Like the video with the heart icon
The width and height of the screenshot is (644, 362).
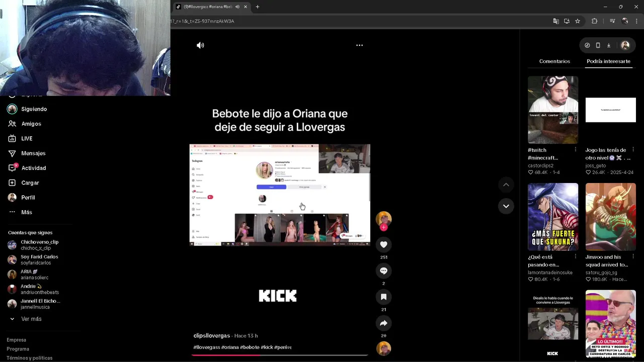(383, 244)
